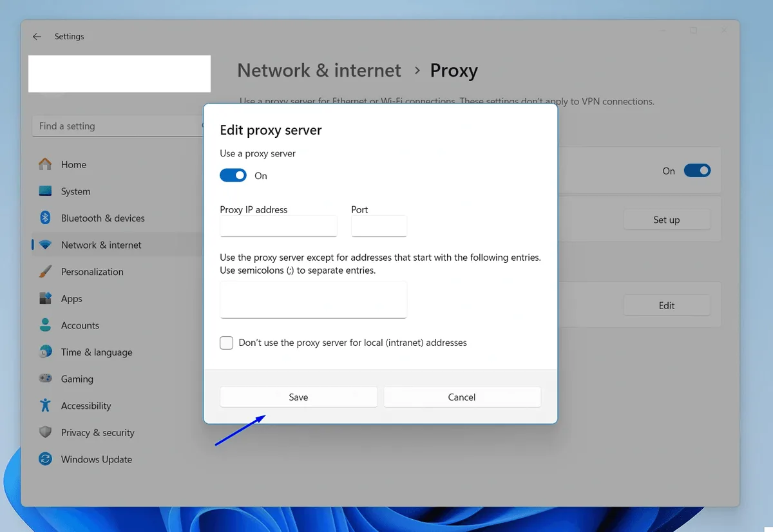Click the Find a setting search box
Image resolution: width=773 pixels, height=532 pixels.
[118, 126]
